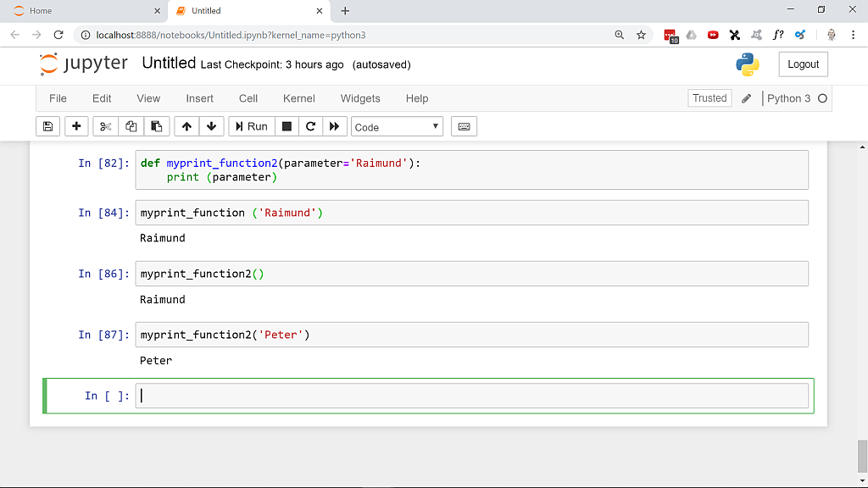The width and height of the screenshot is (868, 488).
Task: Open the Insert menu
Action: pyautogui.click(x=199, y=98)
